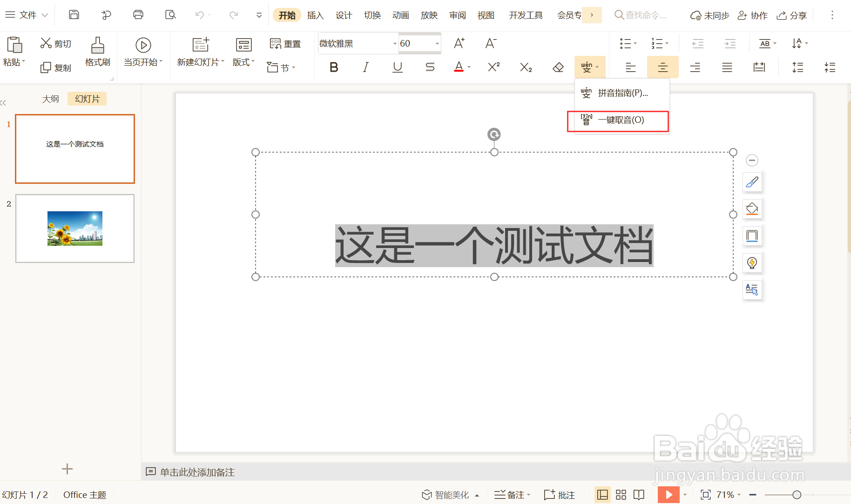Click the zoom slider handle
Image resolution: width=851 pixels, height=504 pixels.
click(797, 495)
